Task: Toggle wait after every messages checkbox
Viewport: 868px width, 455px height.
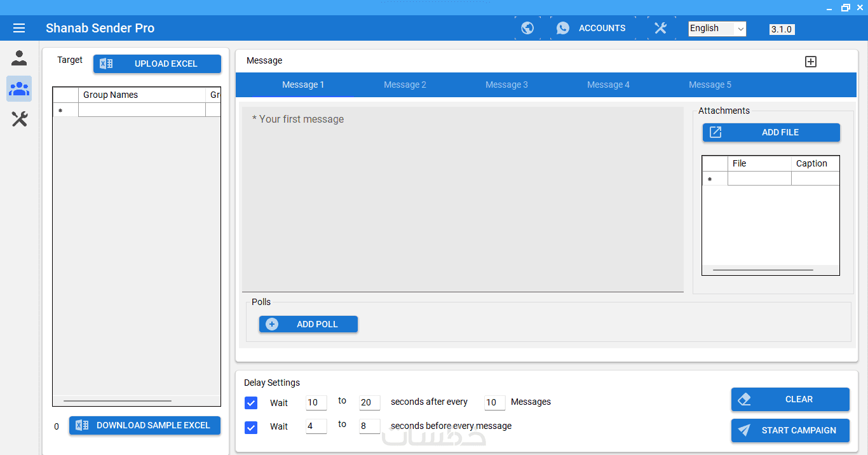Action: 251,403
